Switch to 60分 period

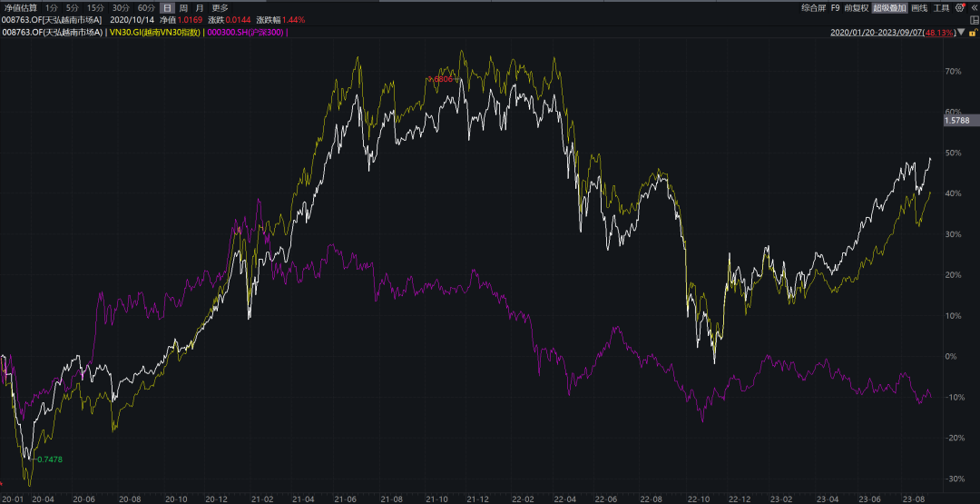[146, 8]
